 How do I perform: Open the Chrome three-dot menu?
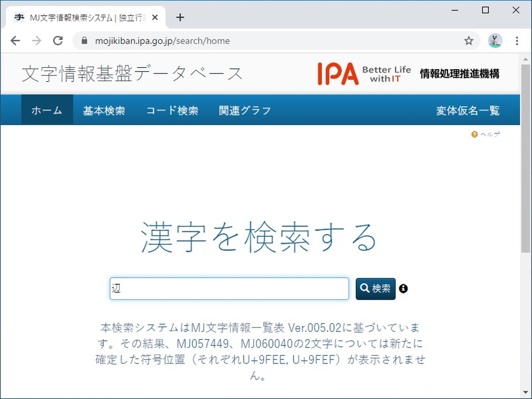517,40
